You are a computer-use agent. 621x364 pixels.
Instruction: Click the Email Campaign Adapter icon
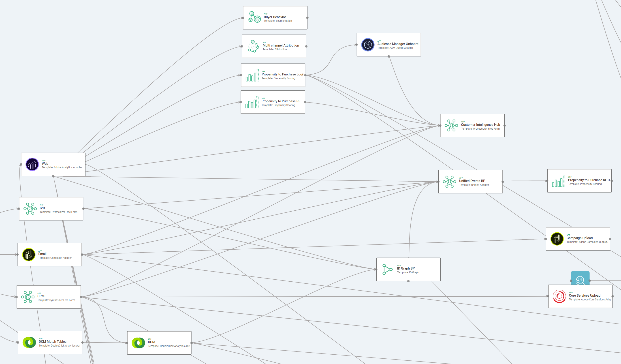(29, 255)
